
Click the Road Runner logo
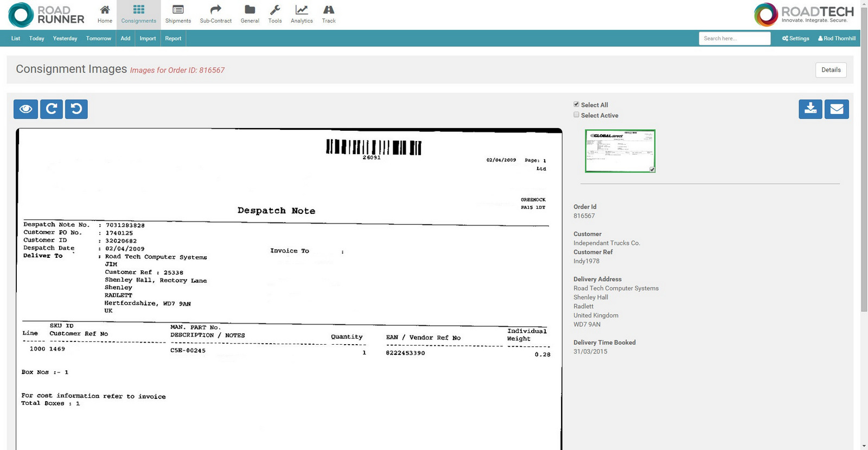[47, 15]
